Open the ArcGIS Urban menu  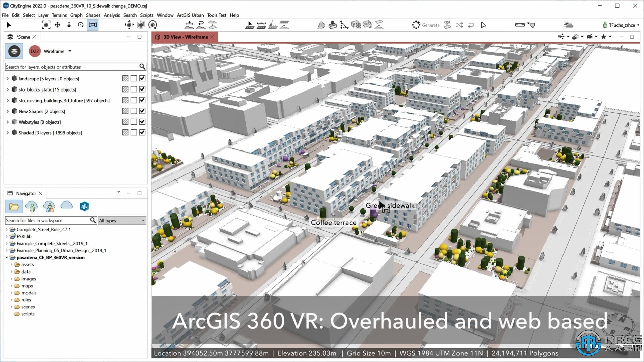click(x=190, y=15)
